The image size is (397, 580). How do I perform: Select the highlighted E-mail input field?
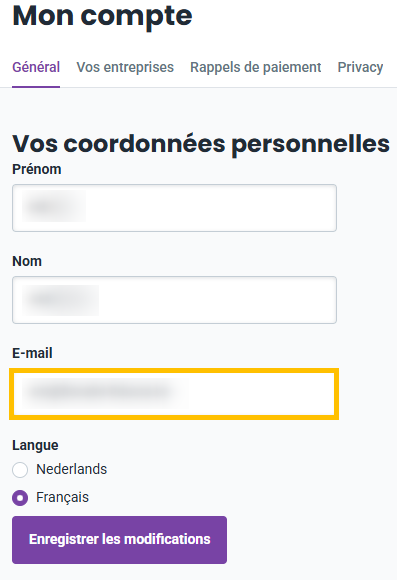[174, 394]
